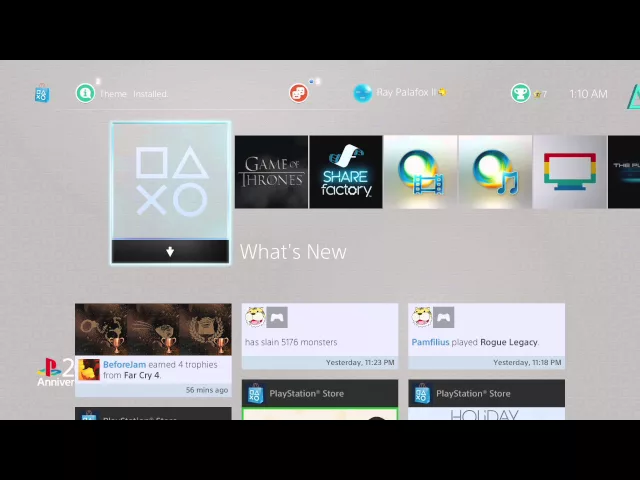The width and height of the screenshot is (640, 480).
Task: Expand the down arrow under What's New tile
Action: click(x=170, y=251)
